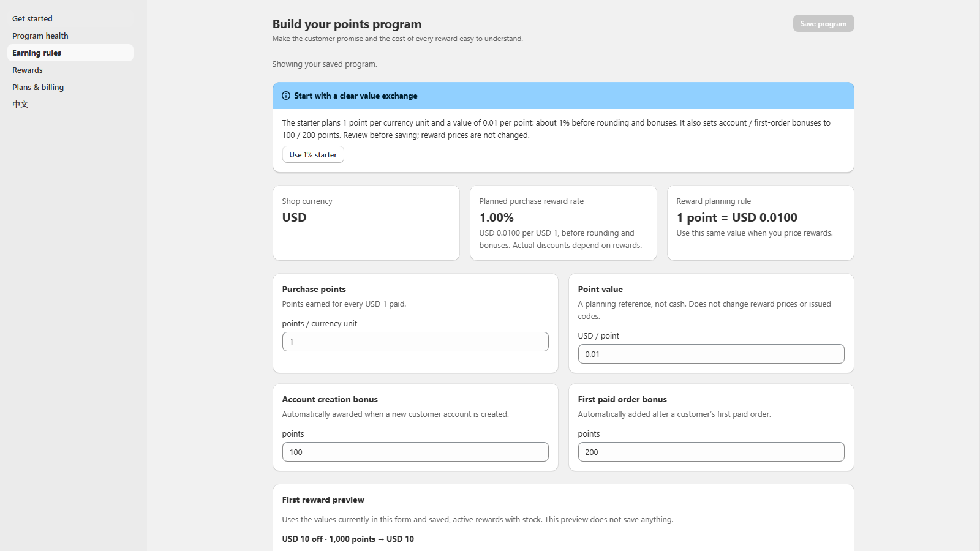Click the info icon in the banner
The width and height of the screenshot is (980, 551).
coord(286,96)
